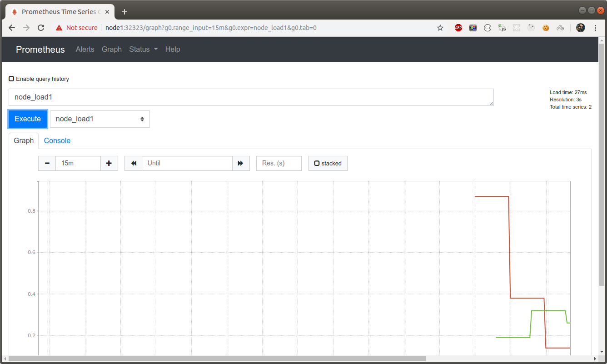Expand the Status menu dropdown
The image size is (607, 364).
[144, 49]
